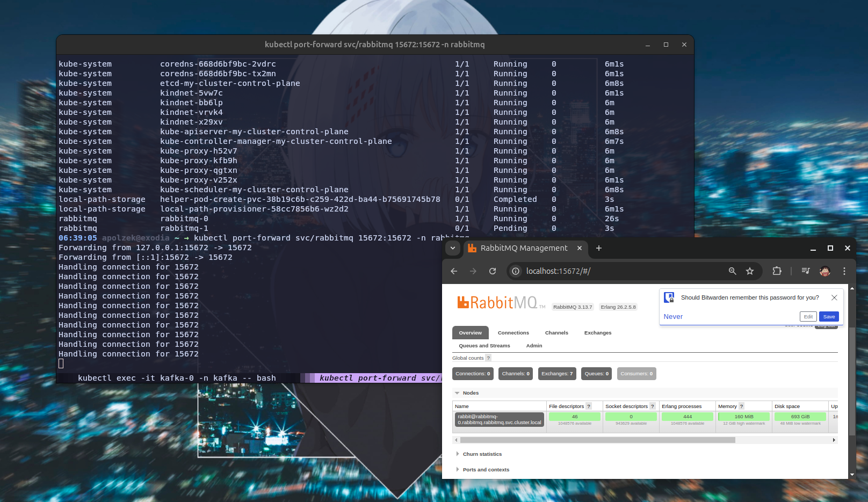This screenshot has width=868, height=502.
Task: Open help for Memory column
Action: 741,406
